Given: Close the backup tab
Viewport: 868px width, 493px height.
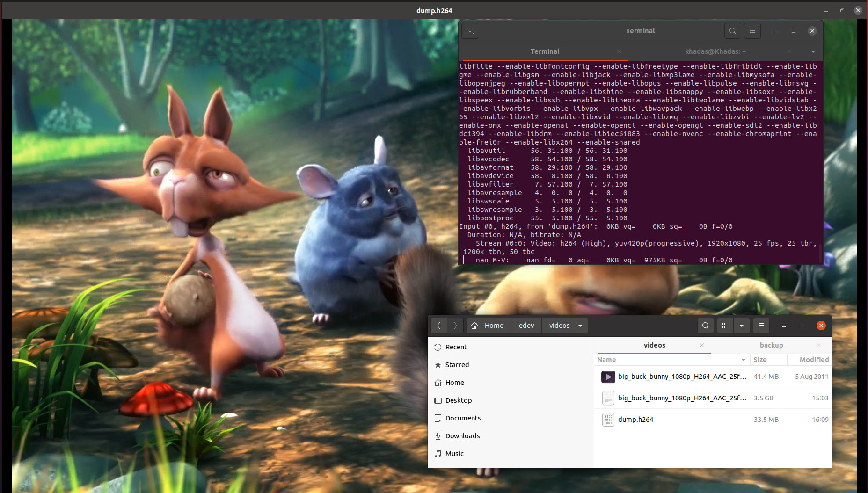Looking at the screenshot, I should 819,345.
